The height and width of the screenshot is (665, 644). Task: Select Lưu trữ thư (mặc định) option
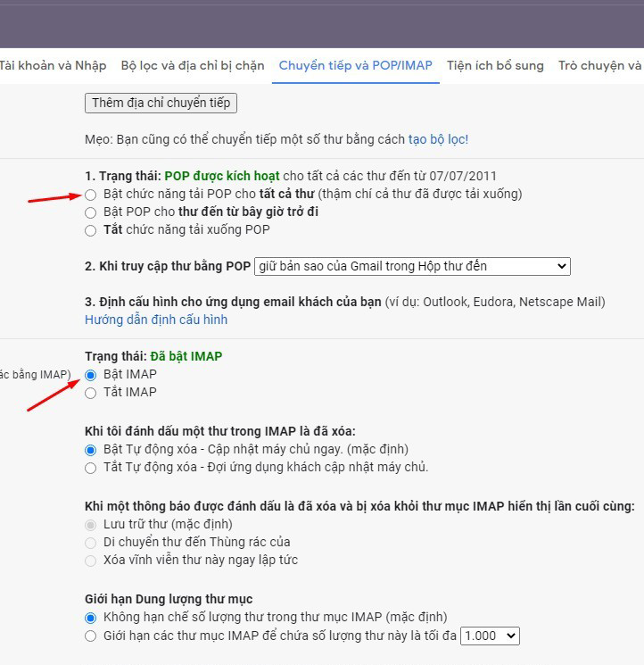[91, 524]
